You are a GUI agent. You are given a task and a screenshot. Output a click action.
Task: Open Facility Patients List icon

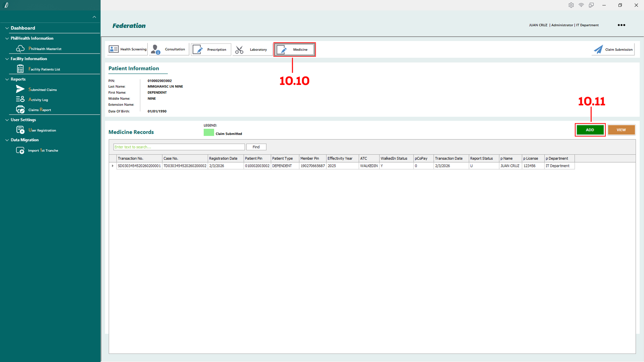point(20,69)
